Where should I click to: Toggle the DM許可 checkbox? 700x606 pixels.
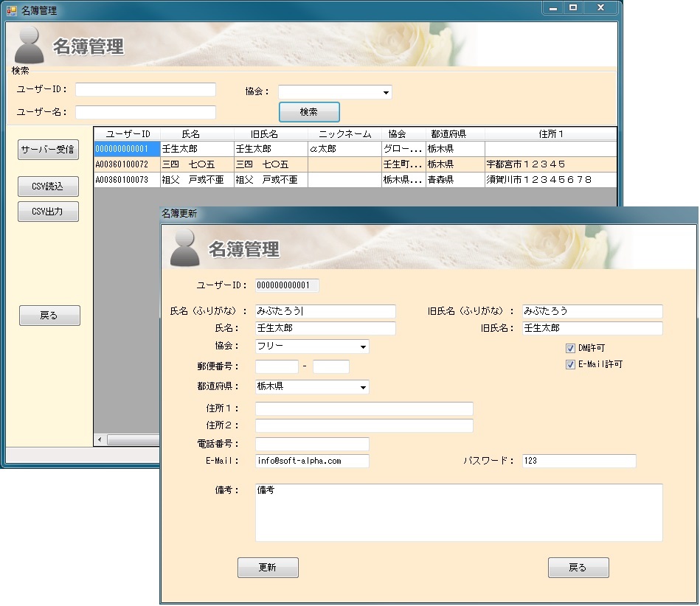tap(570, 348)
